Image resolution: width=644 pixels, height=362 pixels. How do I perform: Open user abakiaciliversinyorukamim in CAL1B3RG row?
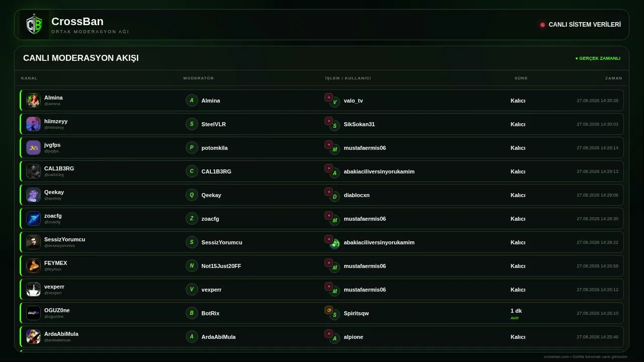pyautogui.click(x=379, y=171)
